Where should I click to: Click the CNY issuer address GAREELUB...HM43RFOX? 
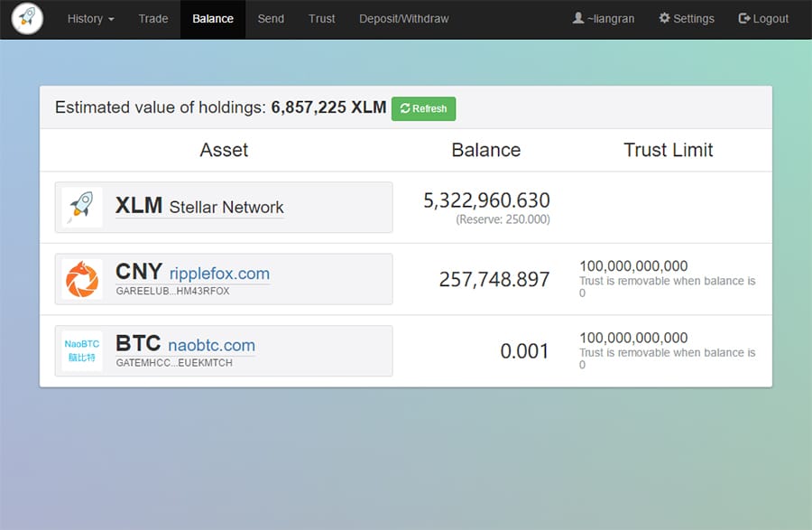pos(172,292)
